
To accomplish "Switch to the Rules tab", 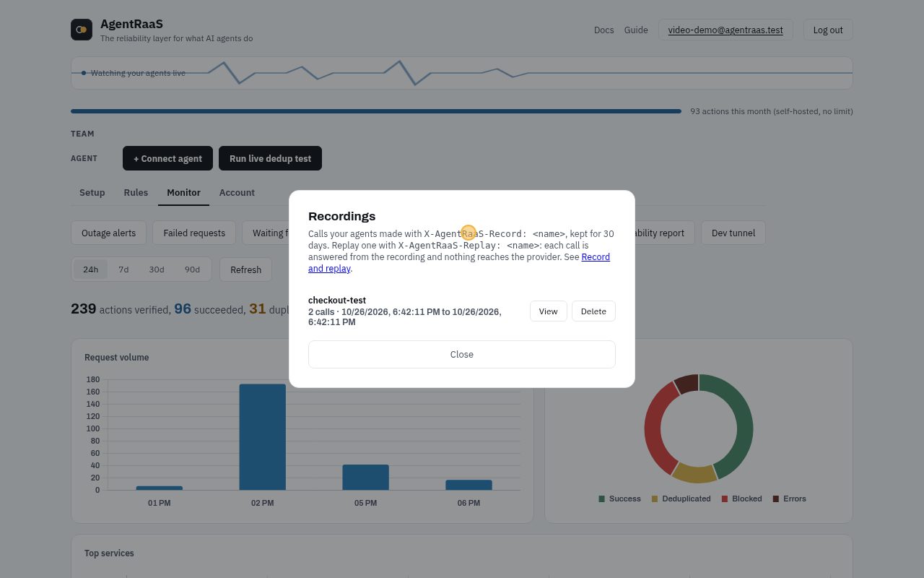I will [136, 193].
